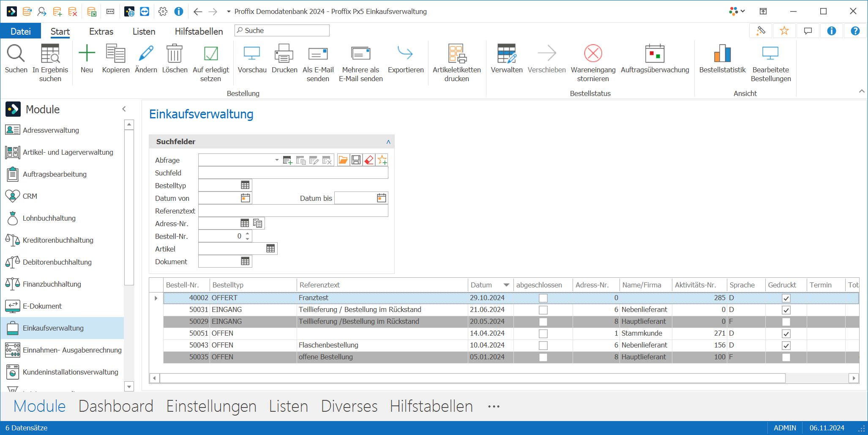The height and width of the screenshot is (435, 868).
Task: Click the Wareneingang stornieren icon
Action: point(593,54)
